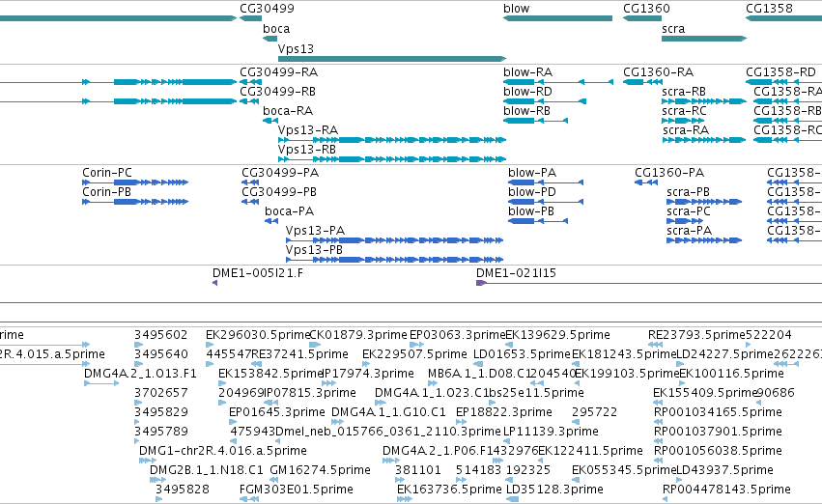Click the FGM303E01.5prime EST label
The width and height of the screenshot is (822, 504).
(297, 490)
